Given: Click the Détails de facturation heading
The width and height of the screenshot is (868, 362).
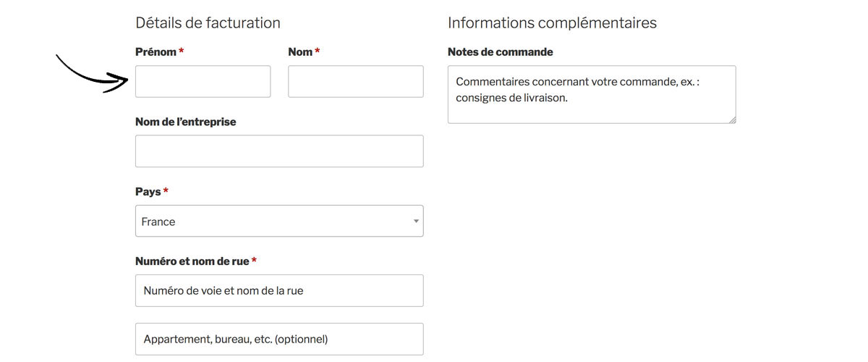Looking at the screenshot, I should tap(208, 22).
